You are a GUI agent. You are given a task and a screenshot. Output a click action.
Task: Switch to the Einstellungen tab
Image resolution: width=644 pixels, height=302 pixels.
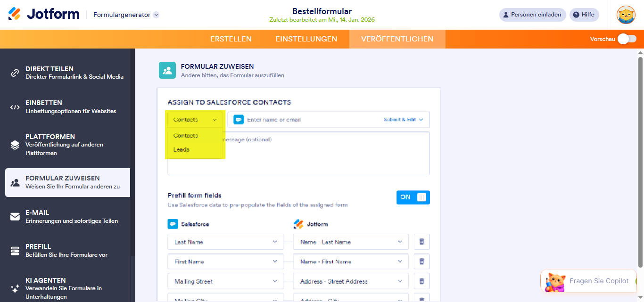306,39
